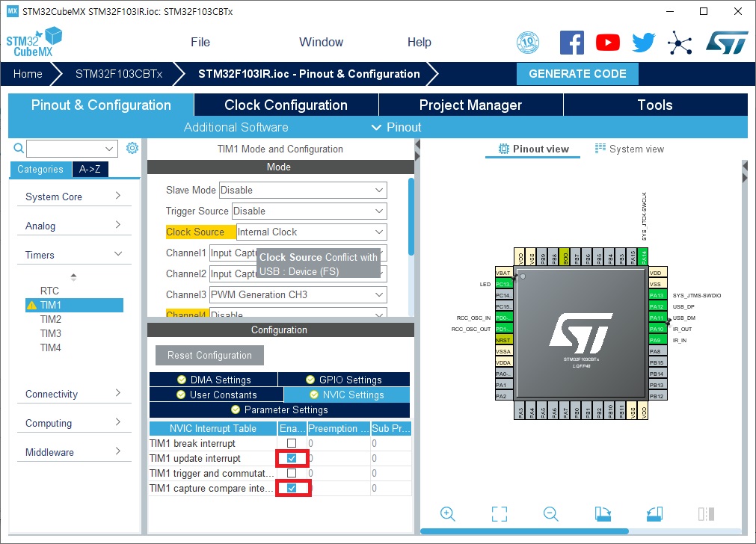Open the Window menu

321,43
